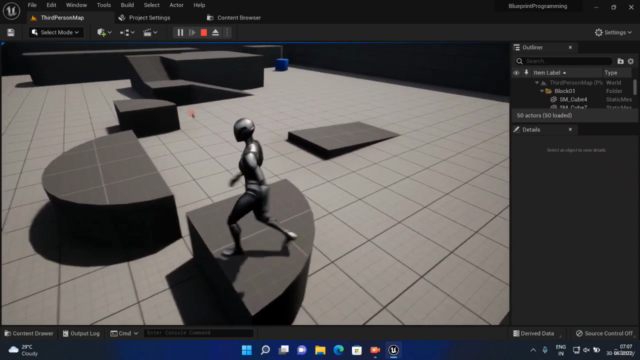This screenshot has width=640, height=360.
Task: Click the Unreal Engine logo icon
Action: 11,10
